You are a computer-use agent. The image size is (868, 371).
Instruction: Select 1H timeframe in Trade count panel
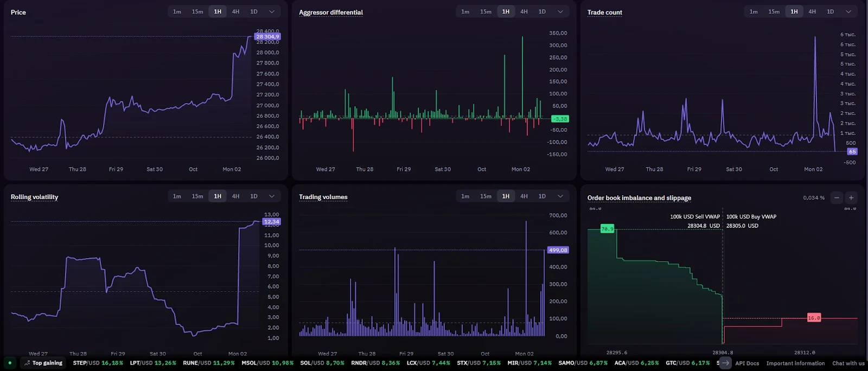[x=794, y=11]
